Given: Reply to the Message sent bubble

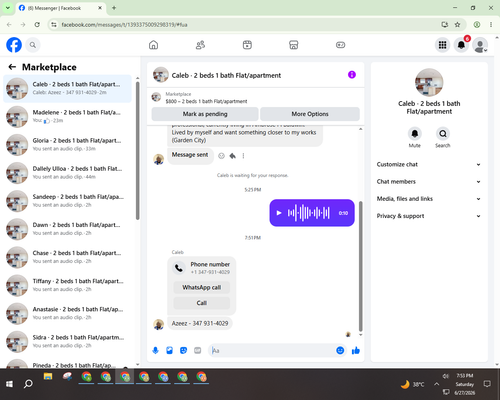Looking at the screenshot, I should pos(233,156).
